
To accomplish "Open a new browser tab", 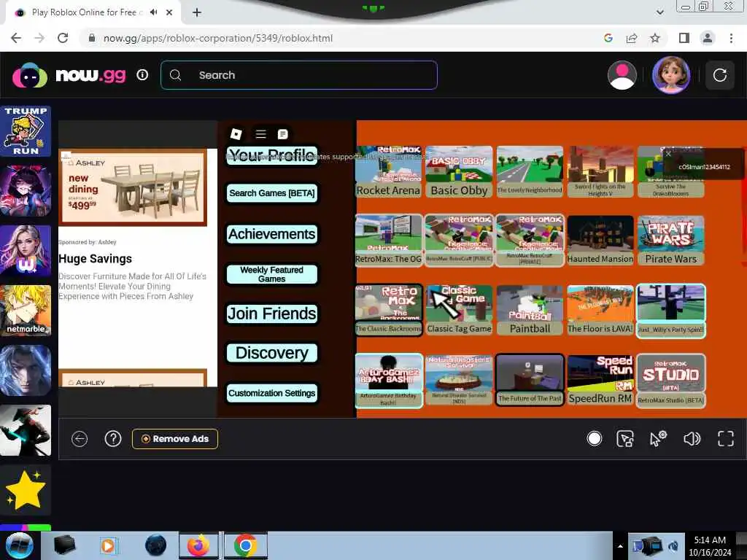I will click(x=197, y=12).
